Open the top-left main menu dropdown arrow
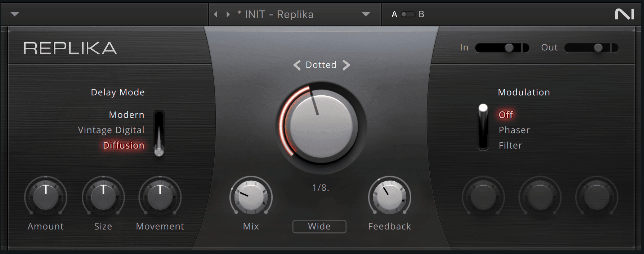 (15, 14)
